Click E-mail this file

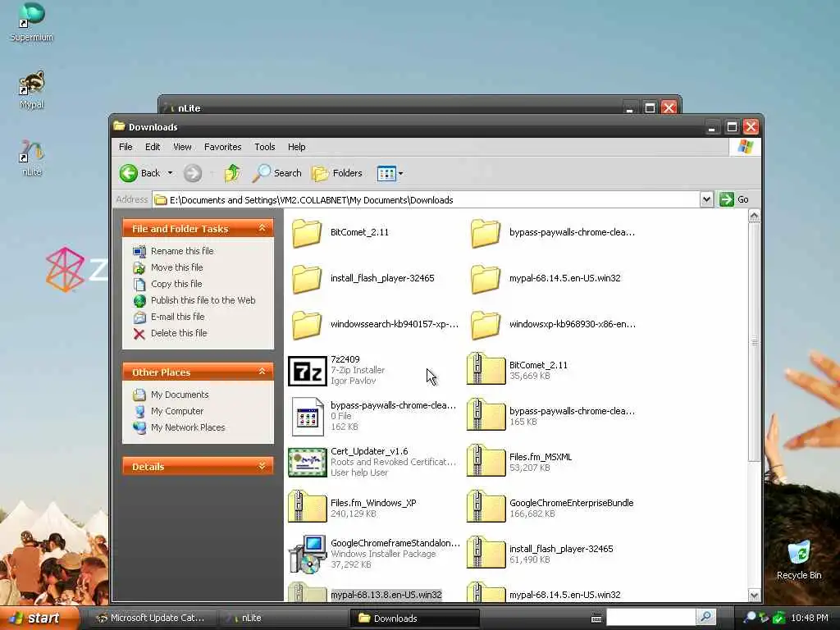coord(169,317)
